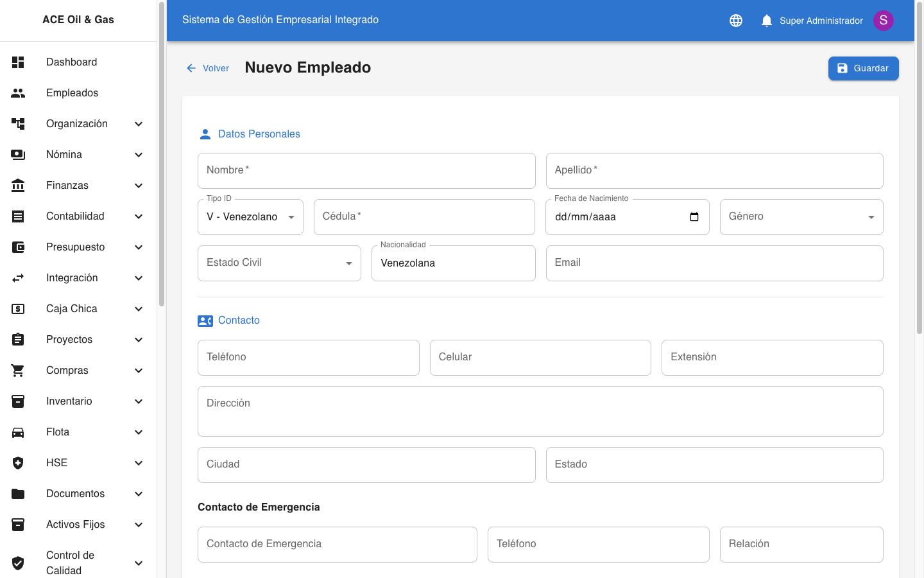
Task: Expand the Nómina menu chevron
Action: (139, 155)
